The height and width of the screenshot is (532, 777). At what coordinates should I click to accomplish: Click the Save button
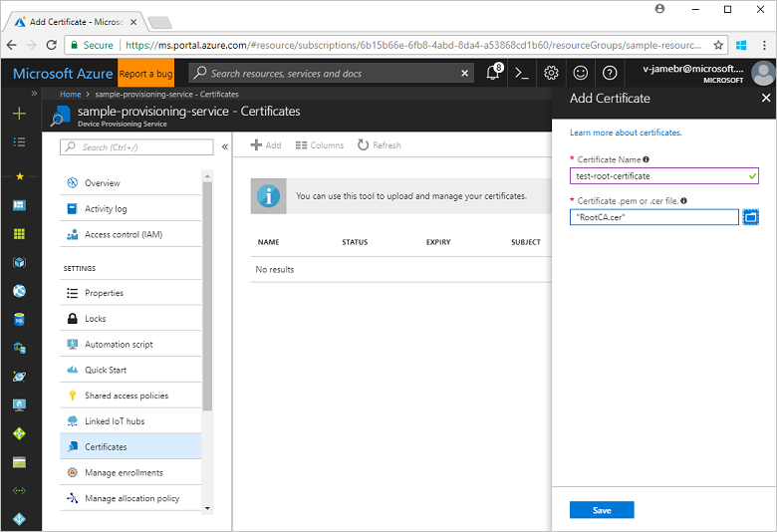[601, 510]
